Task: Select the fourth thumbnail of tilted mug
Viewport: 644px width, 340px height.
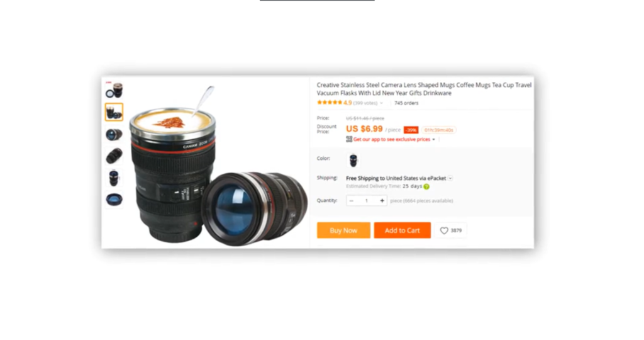Action: (x=114, y=156)
